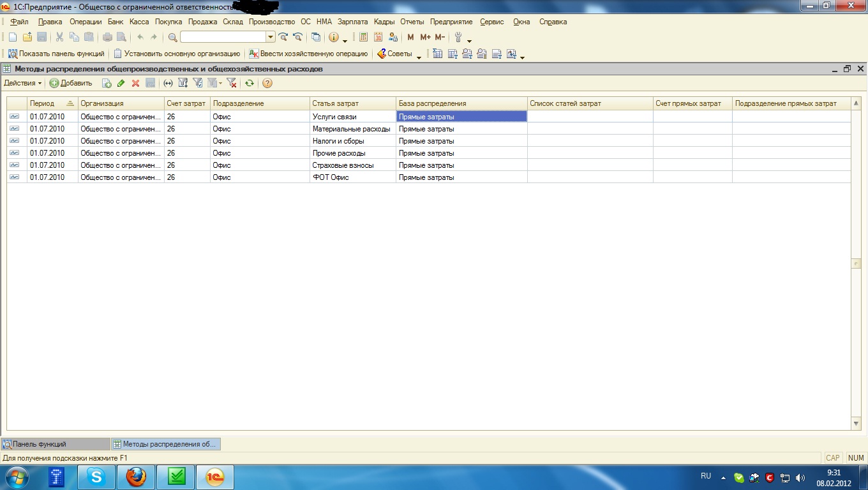Image resolution: width=868 pixels, height=490 pixels.
Task: Switch to the Панель функций window tab
Action: point(55,444)
